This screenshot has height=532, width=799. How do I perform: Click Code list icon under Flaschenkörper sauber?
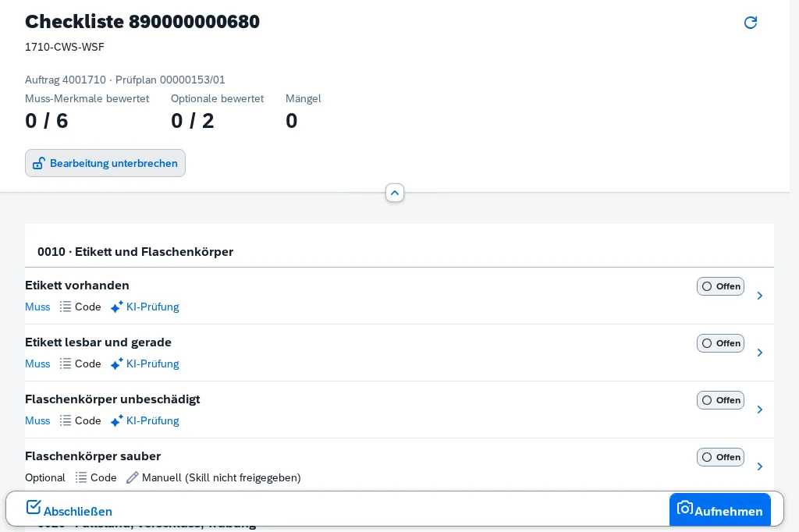pyautogui.click(x=81, y=477)
